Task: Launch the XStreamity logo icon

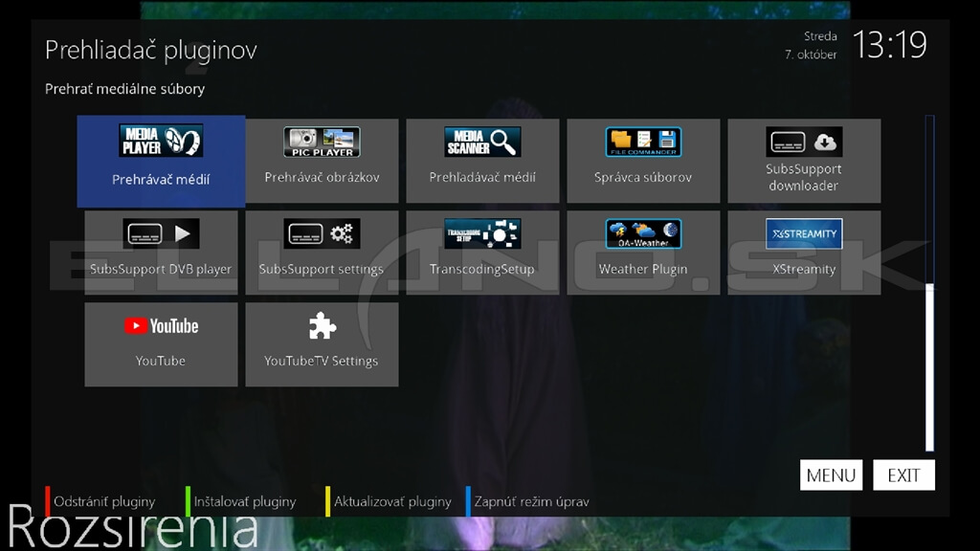Action: [804, 233]
